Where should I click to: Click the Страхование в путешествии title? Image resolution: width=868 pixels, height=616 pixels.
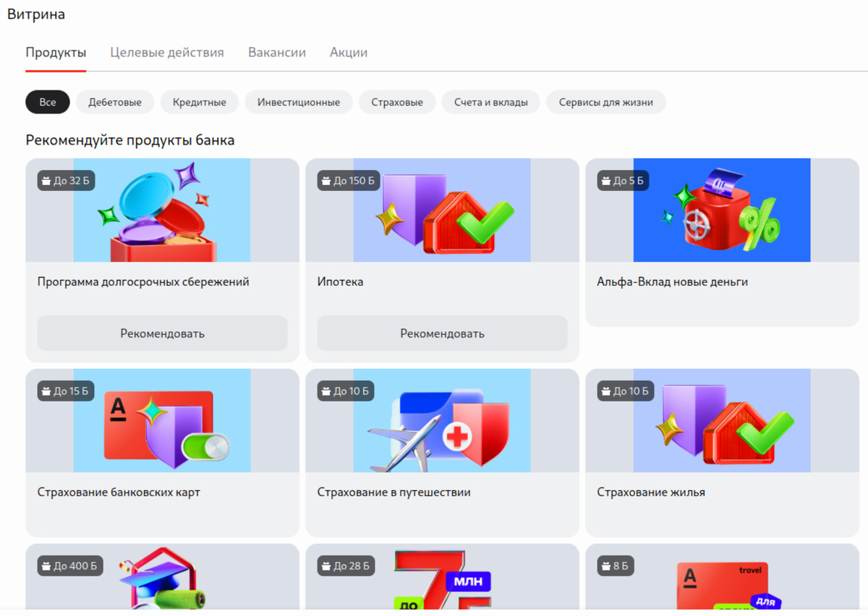point(394,492)
